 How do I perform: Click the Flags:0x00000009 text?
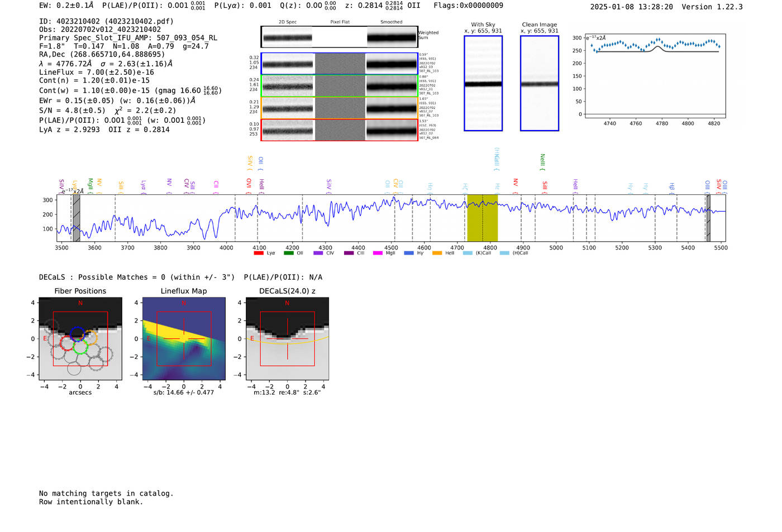point(469,6)
